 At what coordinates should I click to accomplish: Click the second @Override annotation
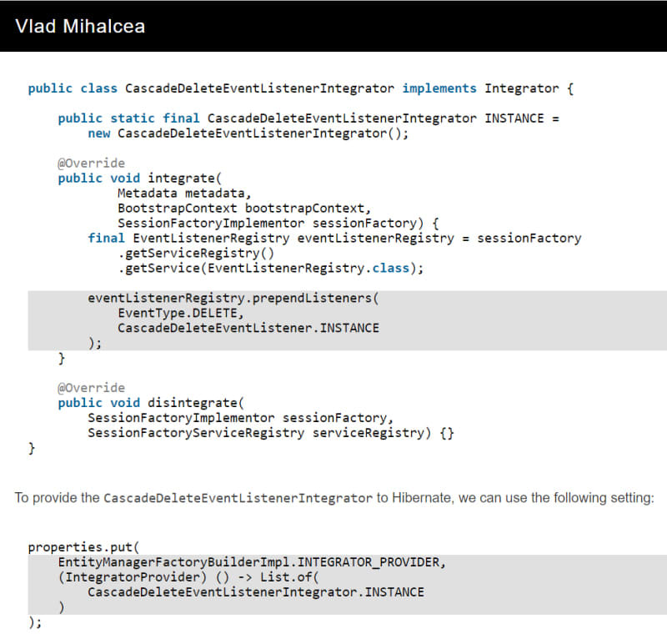coord(92,388)
